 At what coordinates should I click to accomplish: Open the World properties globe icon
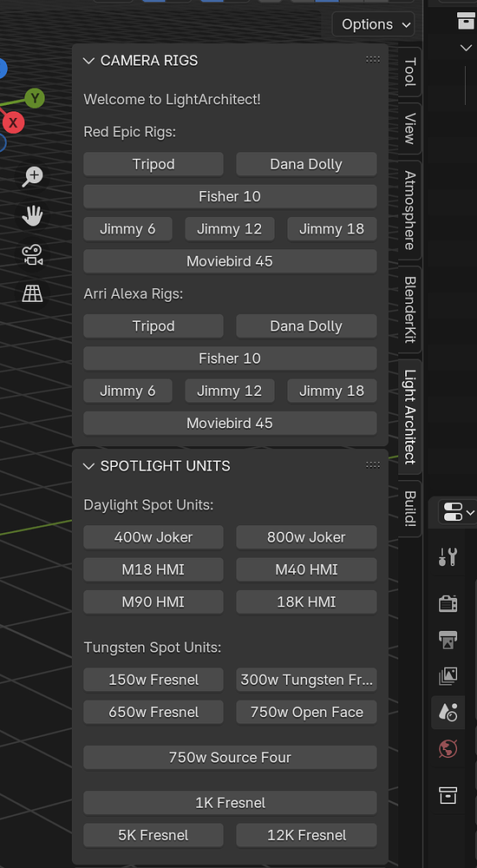click(x=448, y=749)
